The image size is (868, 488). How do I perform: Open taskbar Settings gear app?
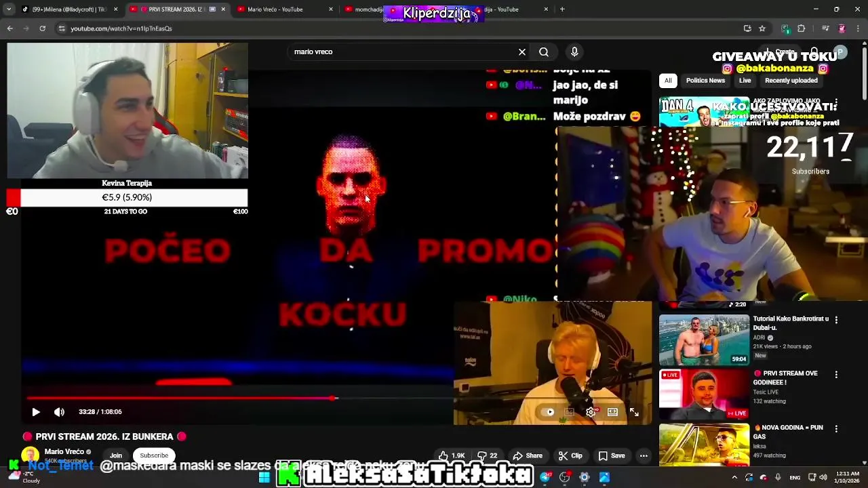pyautogui.click(x=584, y=477)
